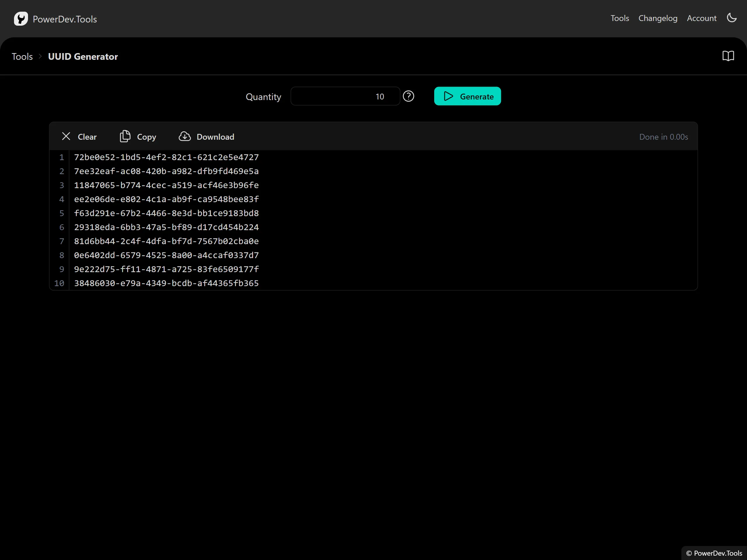This screenshot has height=560, width=747.
Task: Click the Quantity label
Action: click(x=263, y=97)
